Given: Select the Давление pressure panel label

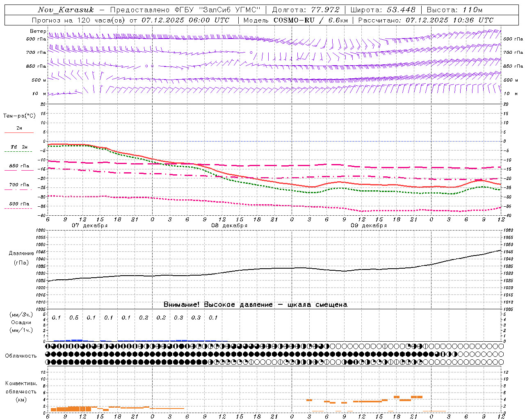Looking at the screenshot, I should tap(21, 253).
